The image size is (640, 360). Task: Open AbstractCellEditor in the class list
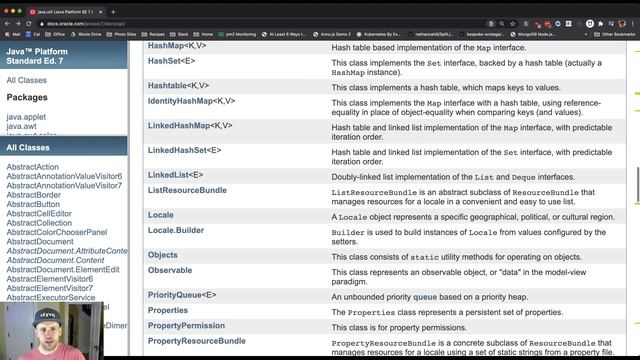click(39, 213)
